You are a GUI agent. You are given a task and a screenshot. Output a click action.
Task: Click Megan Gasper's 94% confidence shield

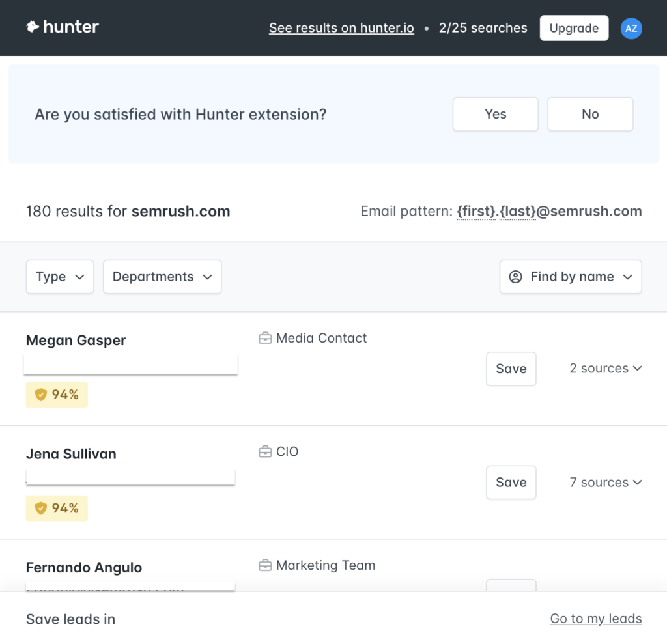[41, 395]
